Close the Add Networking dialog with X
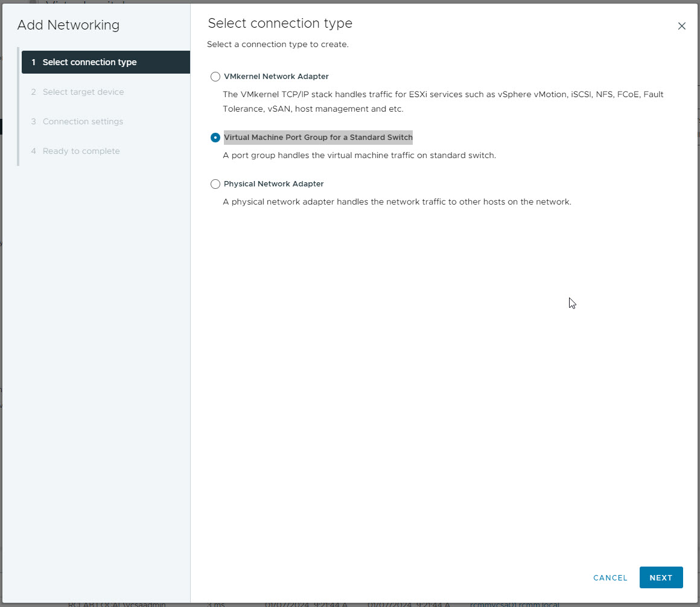700x607 pixels. (682, 26)
